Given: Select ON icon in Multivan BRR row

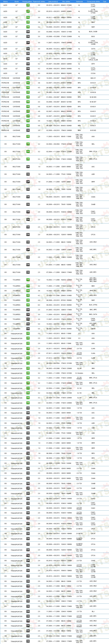Looking at the screenshot, I should point(28,182).
